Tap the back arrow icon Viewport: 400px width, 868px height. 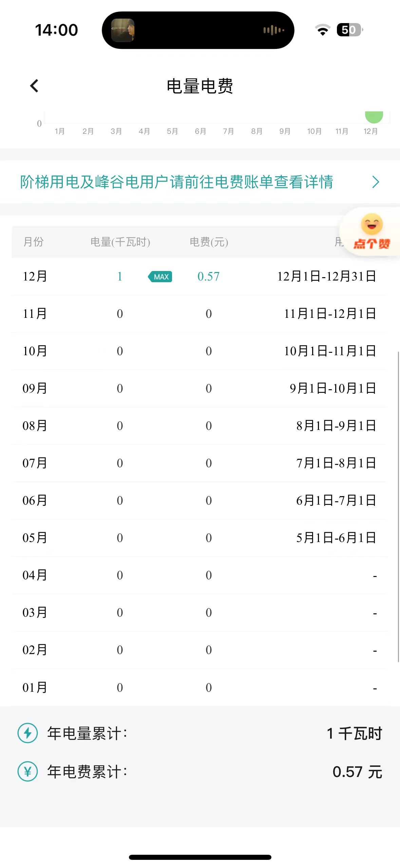tap(34, 86)
